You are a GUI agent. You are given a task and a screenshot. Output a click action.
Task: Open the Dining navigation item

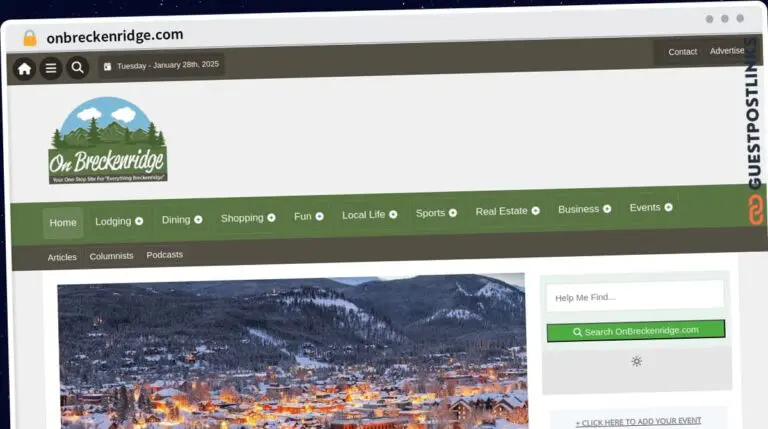pos(176,220)
